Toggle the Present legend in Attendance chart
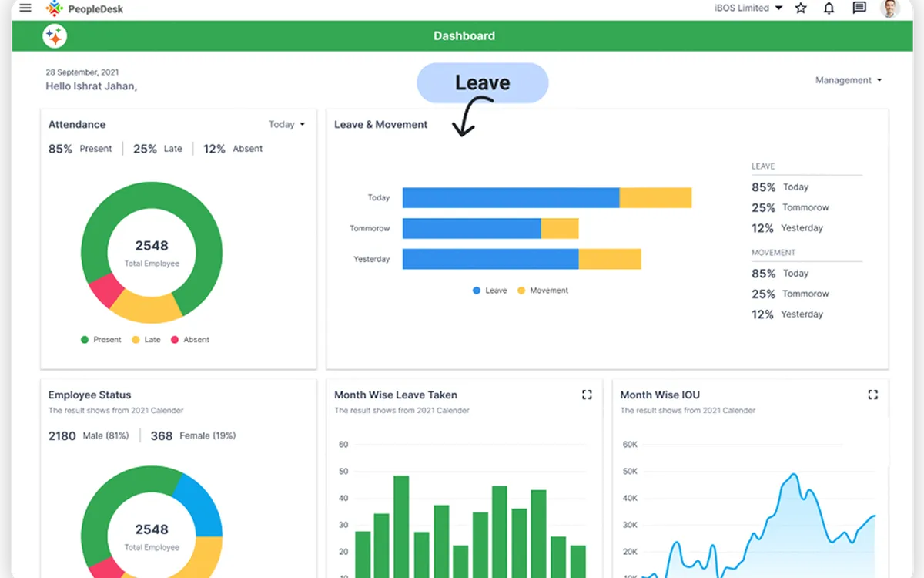924x578 pixels. click(101, 340)
